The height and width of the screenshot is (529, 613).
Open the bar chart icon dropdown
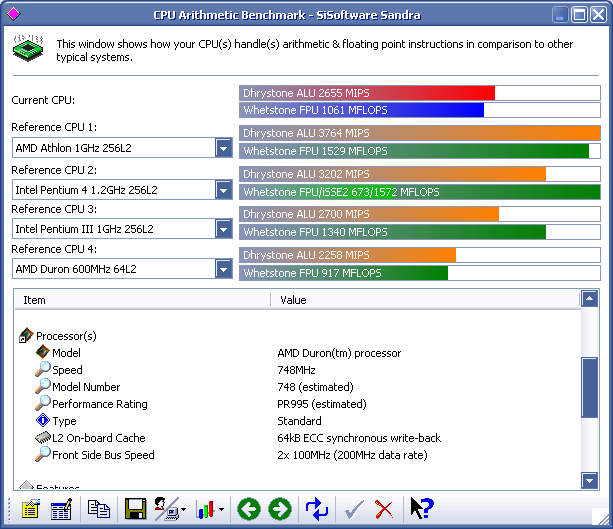click(223, 510)
